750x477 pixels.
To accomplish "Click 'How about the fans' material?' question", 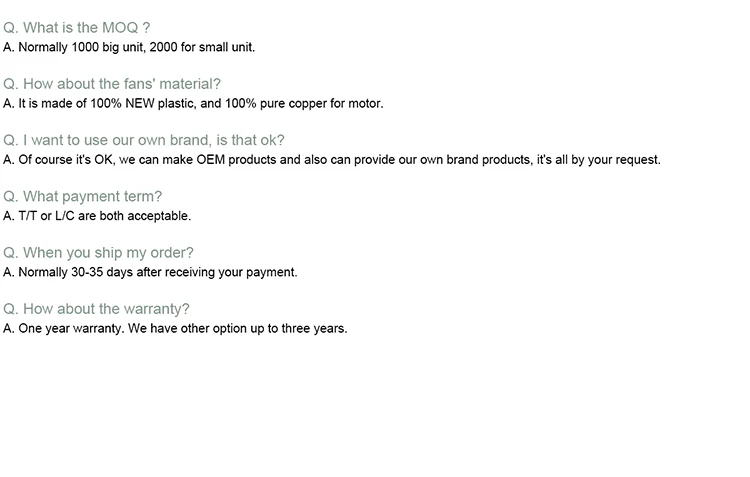I will pyautogui.click(x=112, y=84).
